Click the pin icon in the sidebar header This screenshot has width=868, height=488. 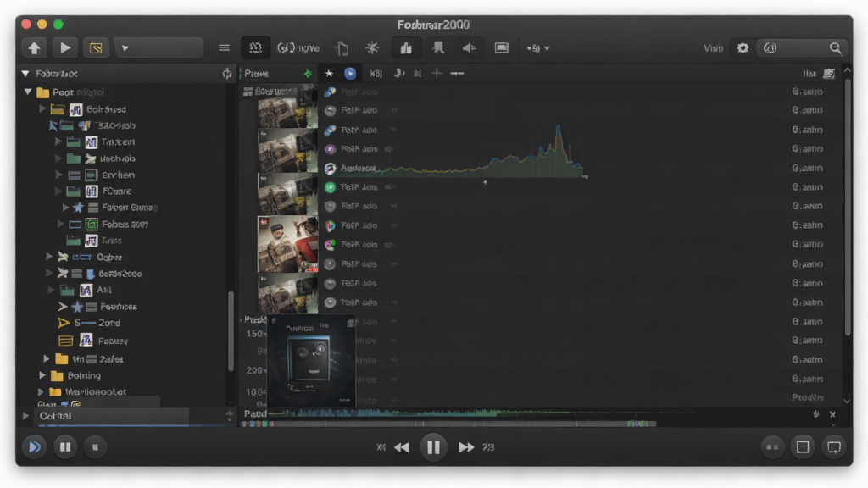pos(226,74)
